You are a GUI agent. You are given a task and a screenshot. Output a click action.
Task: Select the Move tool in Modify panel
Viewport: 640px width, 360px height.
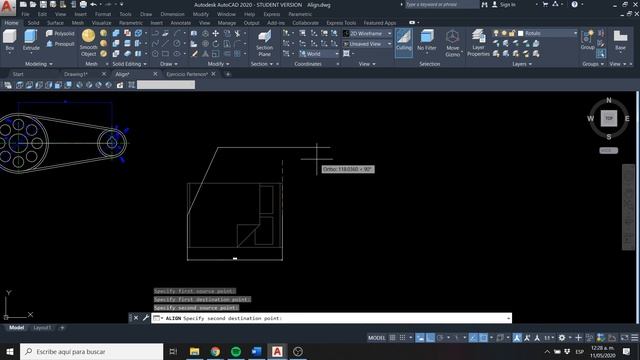(x=216, y=33)
